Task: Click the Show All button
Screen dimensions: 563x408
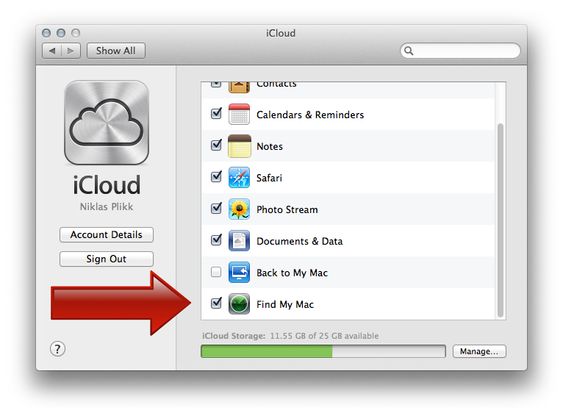Action: point(116,51)
